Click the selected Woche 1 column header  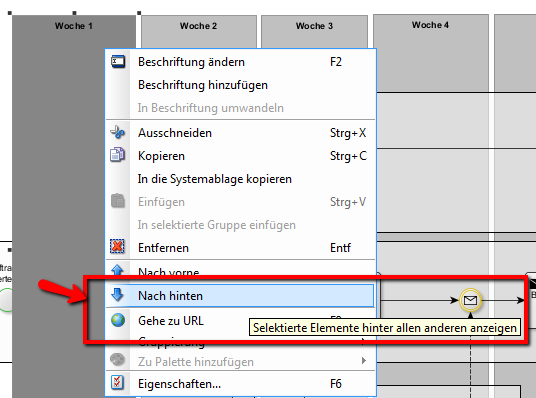74,26
